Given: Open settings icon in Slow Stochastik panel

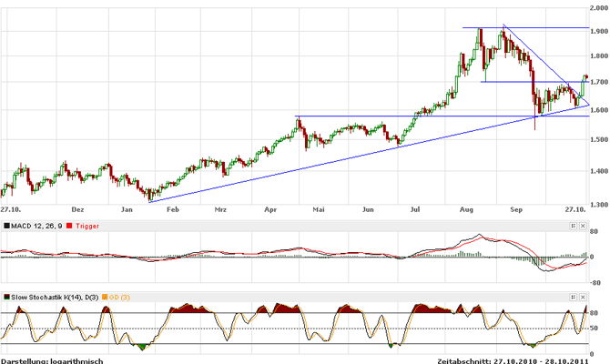Looking at the screenshot, I should (574, 297).
